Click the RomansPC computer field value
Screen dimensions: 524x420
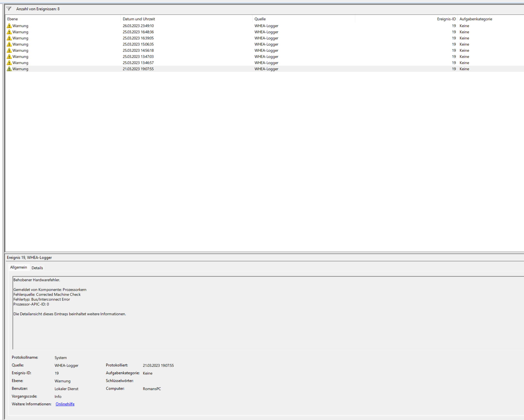(x=152, y=389)
